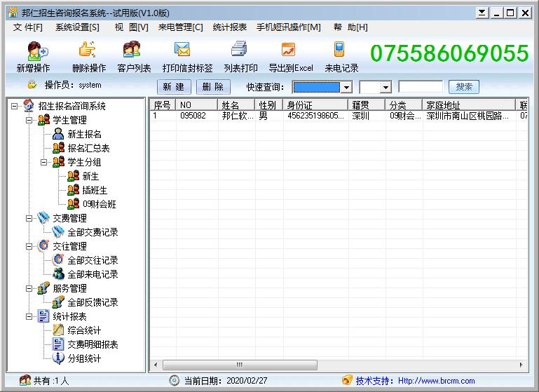Click the 列表打印 printer icon
The height and width of the screenshot is (392, 539).
click(239, 48)
